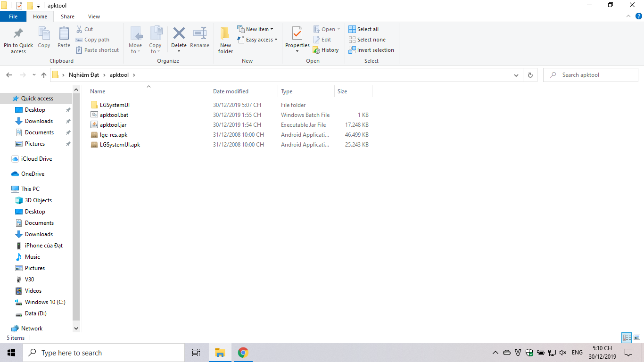
Task: Expand the New item dropdown
Action: tap(256, 29)
